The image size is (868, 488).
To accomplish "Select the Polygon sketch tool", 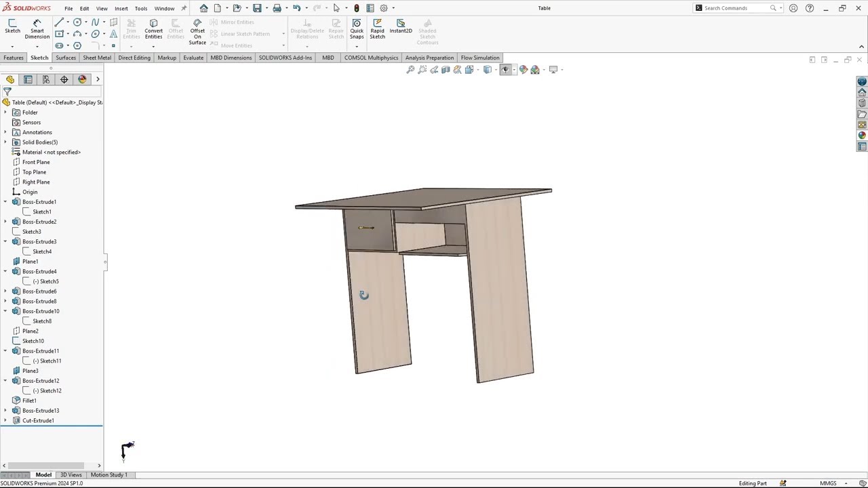I will pyautogui.click(x=77, y=45).
